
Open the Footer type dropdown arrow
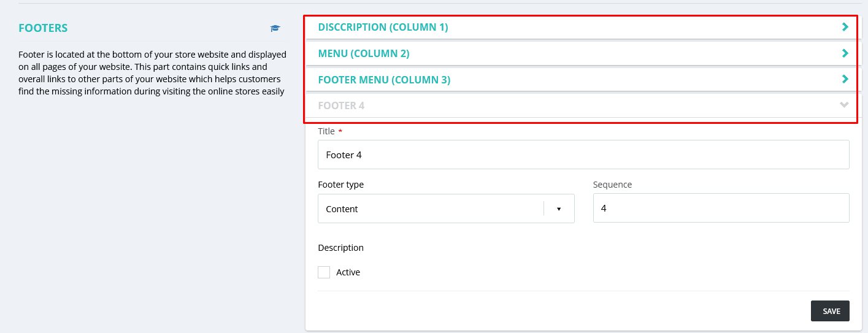[559, 209]
